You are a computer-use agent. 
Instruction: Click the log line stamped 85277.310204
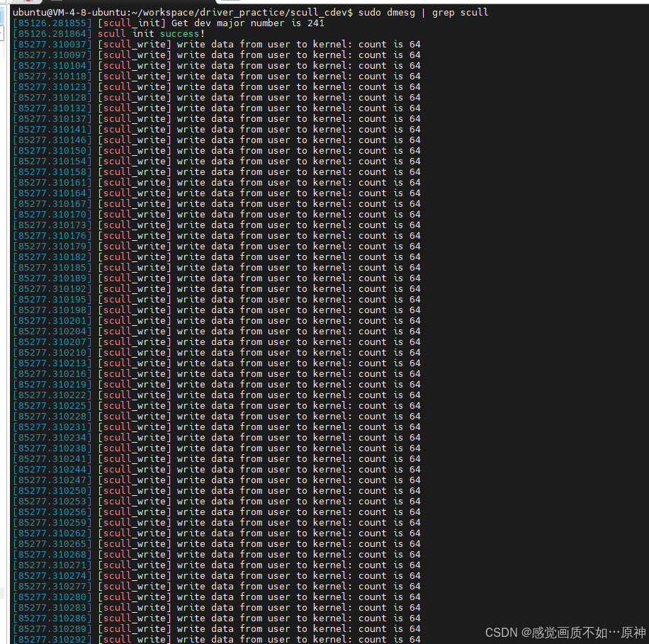click(x=217, y=332)
